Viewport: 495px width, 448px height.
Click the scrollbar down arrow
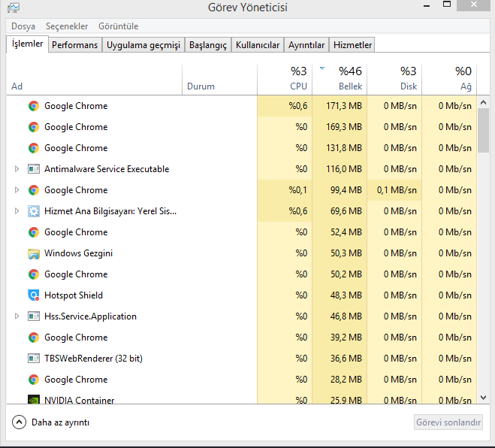tap(483, 398)
